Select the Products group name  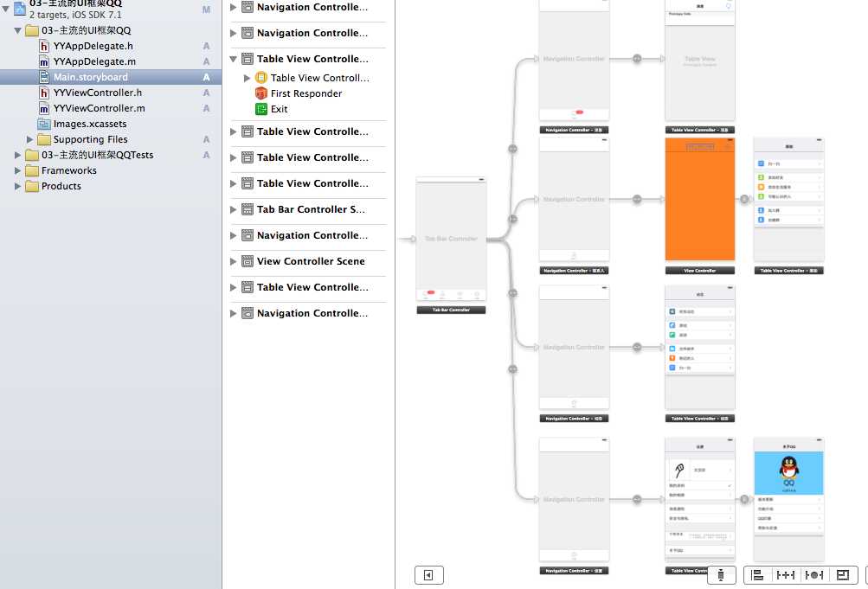pos(61,186)
